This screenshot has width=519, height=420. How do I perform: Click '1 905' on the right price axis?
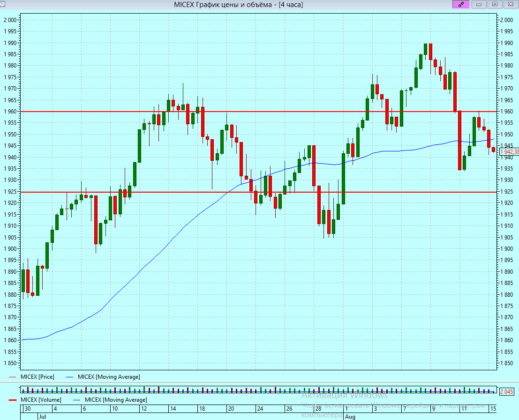pyautogui.click(x=506, y=237)
